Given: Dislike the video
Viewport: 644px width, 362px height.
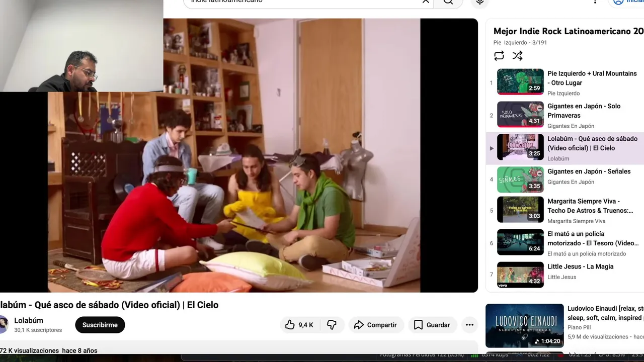Looking at the screenshot, I should coord(332,325).
